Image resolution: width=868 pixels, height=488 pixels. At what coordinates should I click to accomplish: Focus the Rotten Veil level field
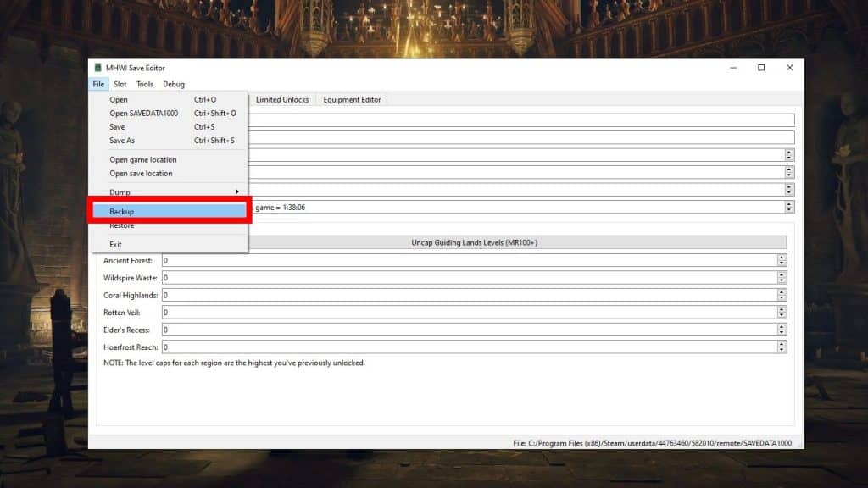coord(470,312)
